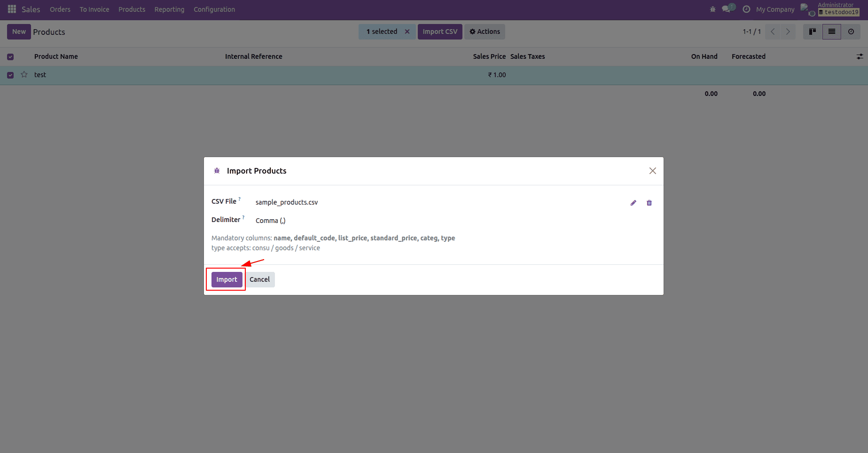Sort by On Hand column
Image resolution: width=868 pixels, height=453 pixels.
point(704,56)
